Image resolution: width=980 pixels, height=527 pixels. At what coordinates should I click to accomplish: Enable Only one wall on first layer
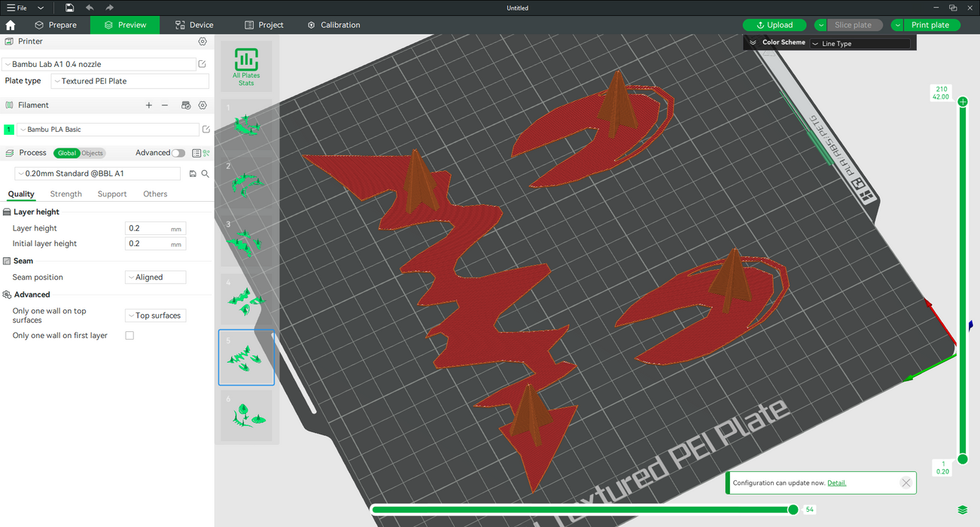pyautogui.click(x=129, y=336)
